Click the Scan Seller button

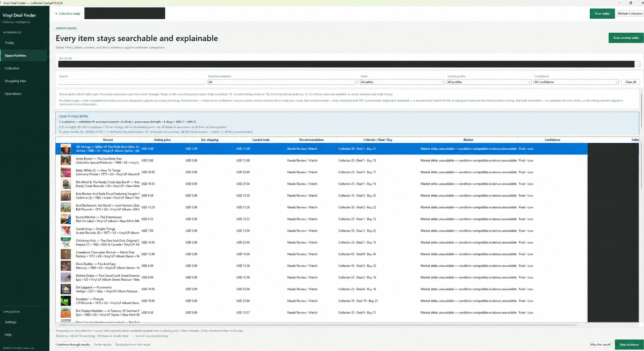[x=602, y=13]
